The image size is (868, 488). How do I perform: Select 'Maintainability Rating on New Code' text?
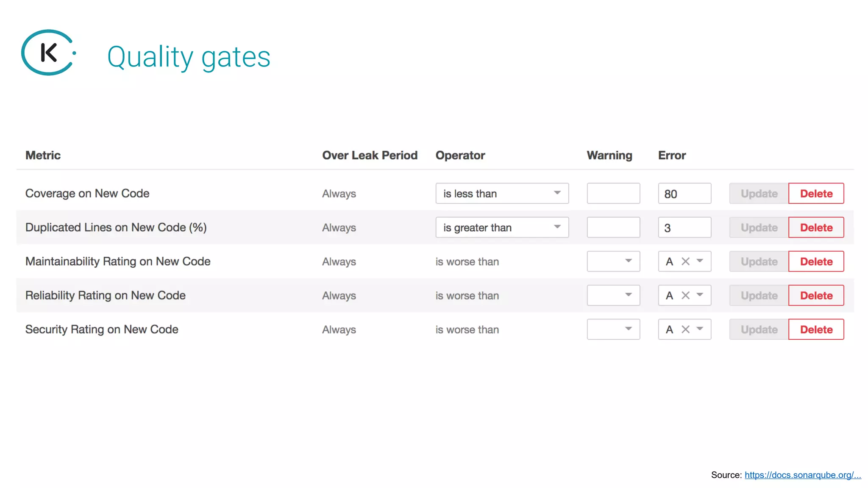click(118, 261)
